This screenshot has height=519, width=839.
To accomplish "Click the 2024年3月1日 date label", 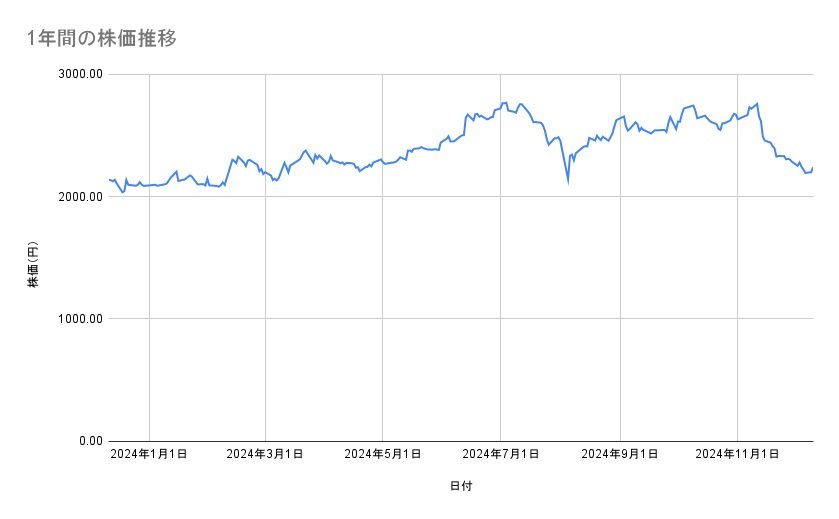I will (265, 455).
